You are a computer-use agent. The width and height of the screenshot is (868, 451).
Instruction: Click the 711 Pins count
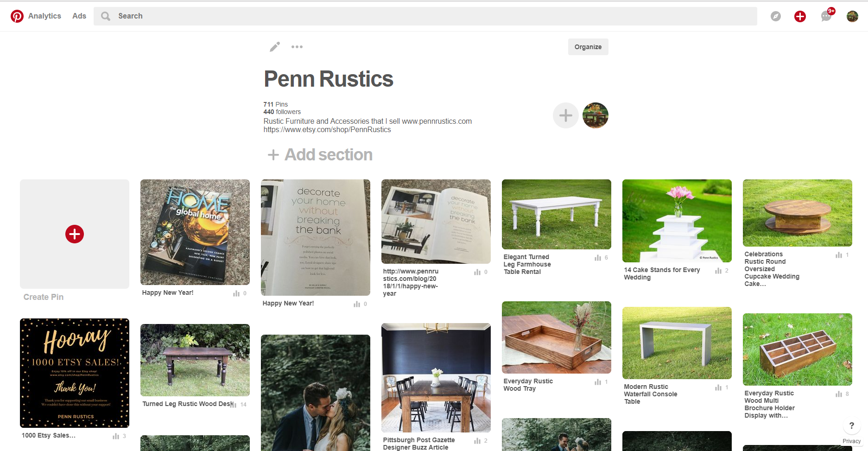click(276, 104)
